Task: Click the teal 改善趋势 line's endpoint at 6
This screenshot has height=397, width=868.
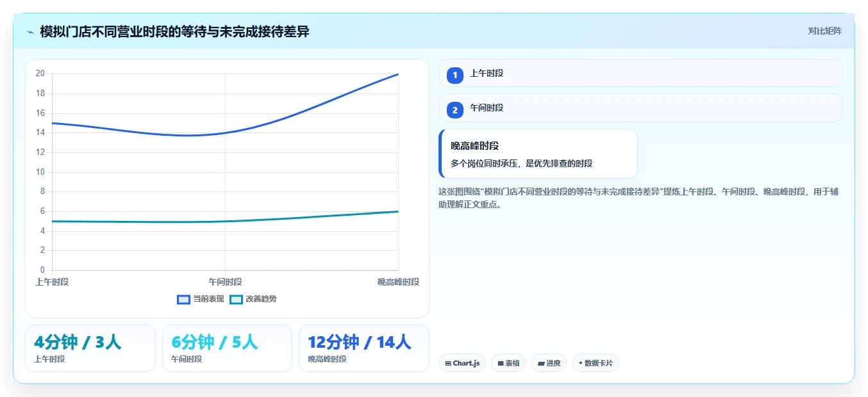Action: pyautogui.click(x=398, y=211)
